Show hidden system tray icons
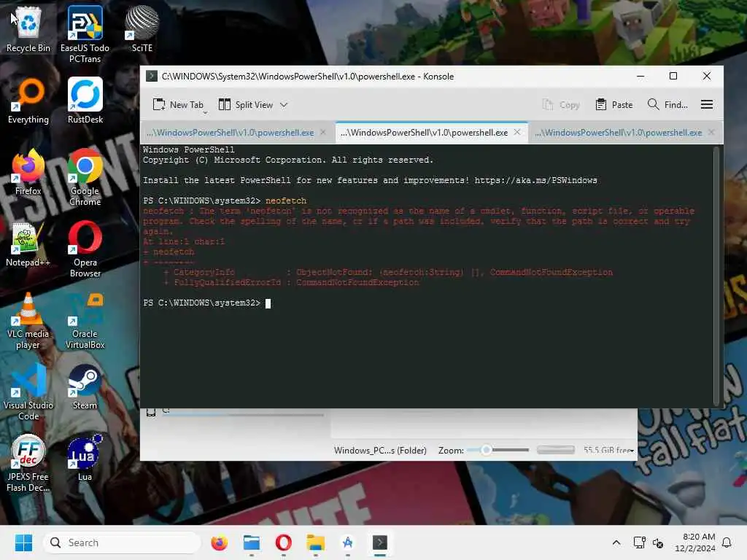This screenshot has width=747, height=560. [x=616, y=542]
